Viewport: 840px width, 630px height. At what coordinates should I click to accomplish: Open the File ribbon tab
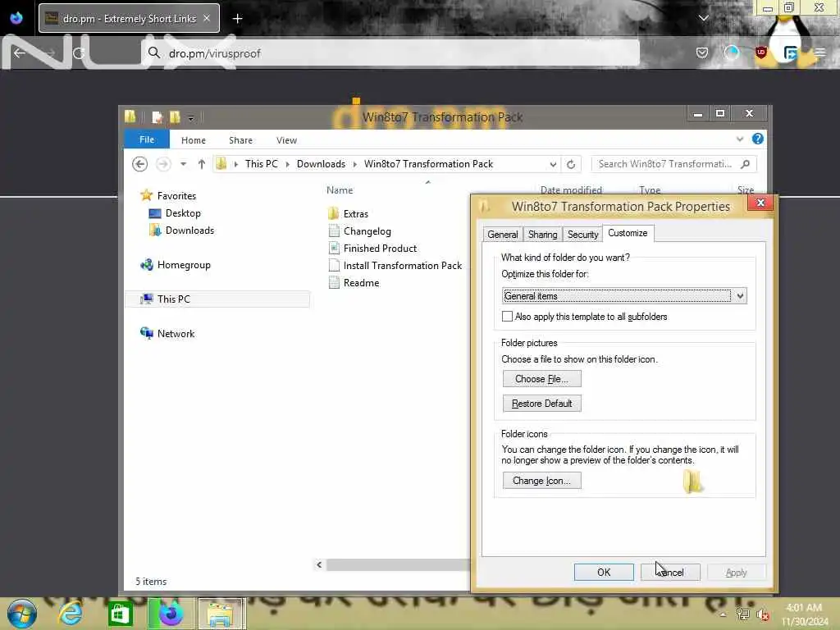click(147, 139)
